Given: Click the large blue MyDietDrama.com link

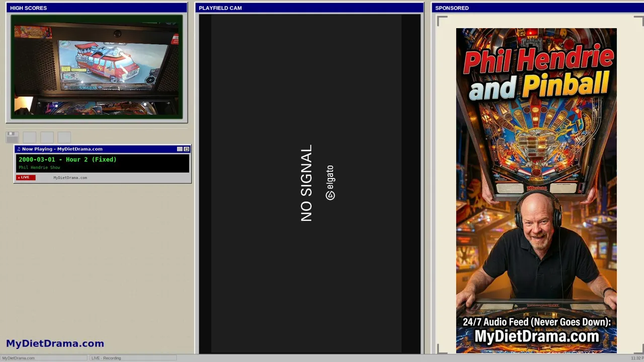Looking at the screenshot, I should 55,343.
